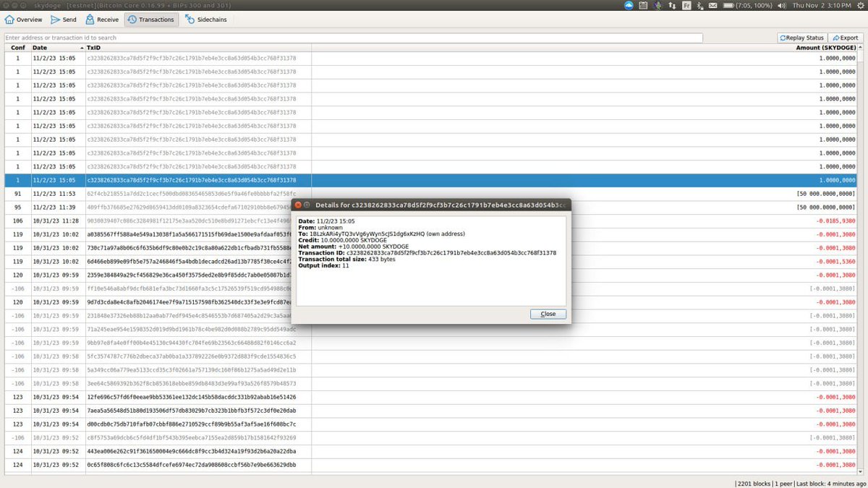Viewport: 868px width, 488px height.
Task: Click the 11/2/23 11:53 date cell
Action: [x=55, y=194]
